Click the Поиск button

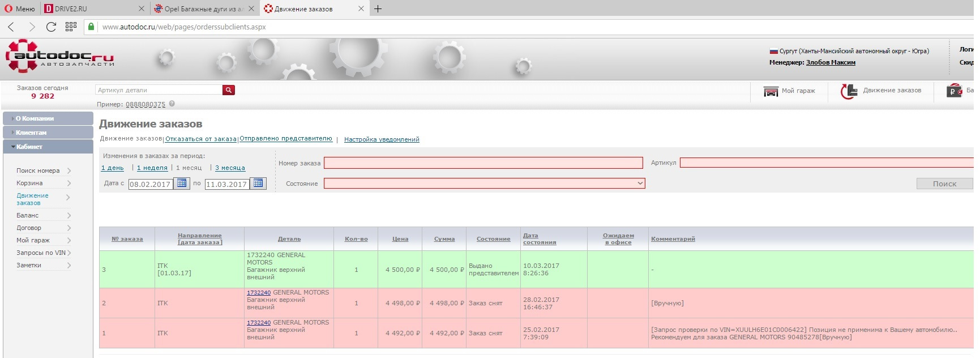pos(944,184)
